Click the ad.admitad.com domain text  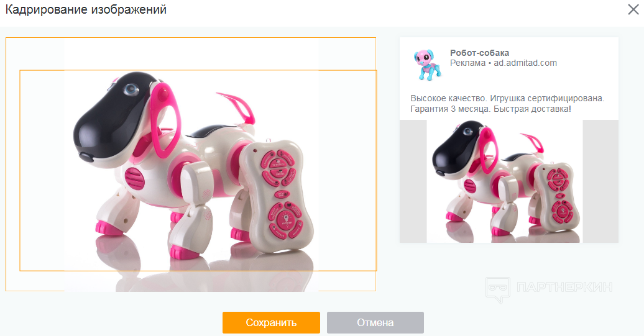525,63
